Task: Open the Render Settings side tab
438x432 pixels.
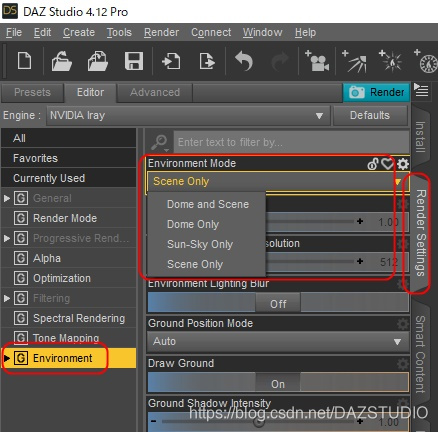Action: 421,233
